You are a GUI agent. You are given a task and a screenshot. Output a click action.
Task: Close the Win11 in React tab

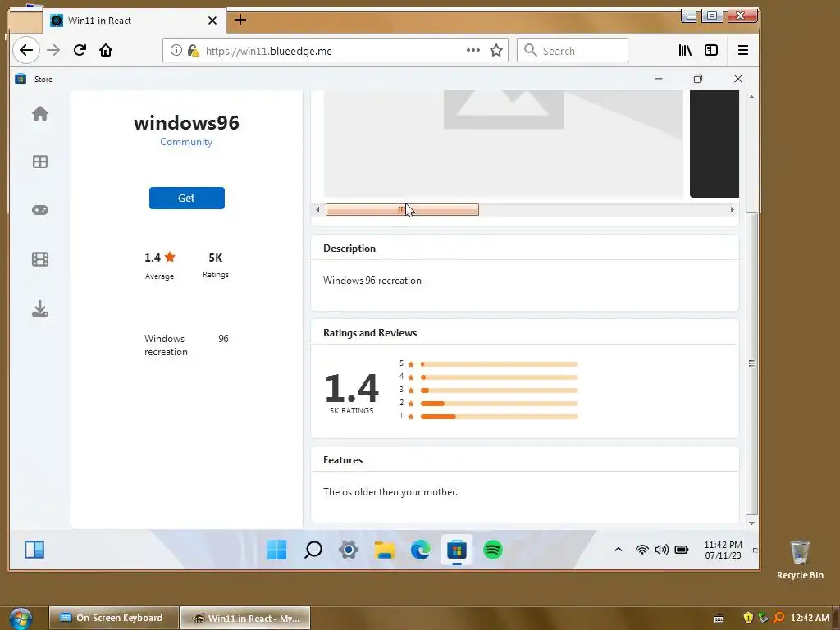212,21
